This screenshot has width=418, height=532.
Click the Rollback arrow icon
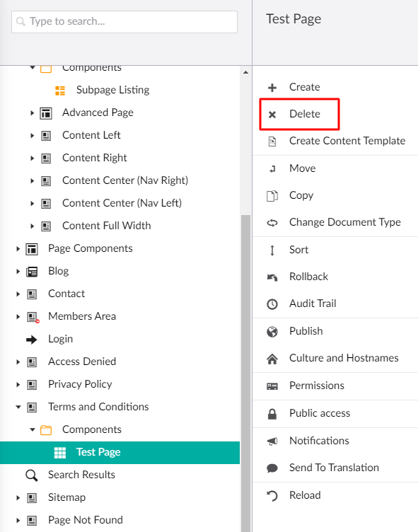coord(272,277)
